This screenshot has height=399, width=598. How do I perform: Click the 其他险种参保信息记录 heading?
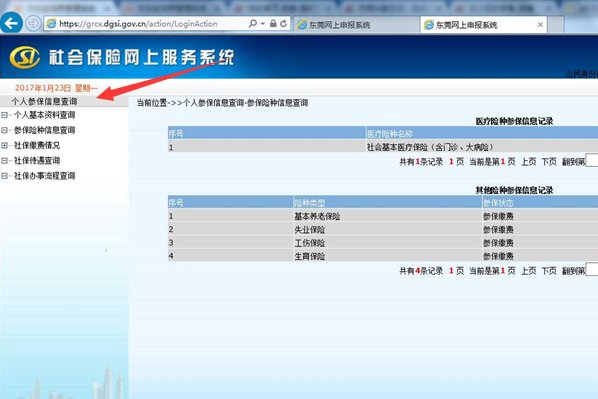tap(514, 190)
